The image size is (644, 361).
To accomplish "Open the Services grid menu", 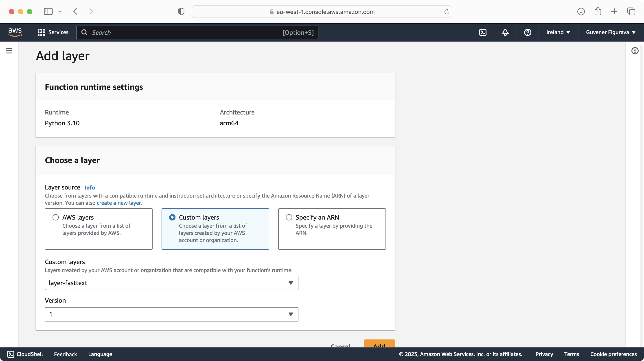I will pos(53,32).
